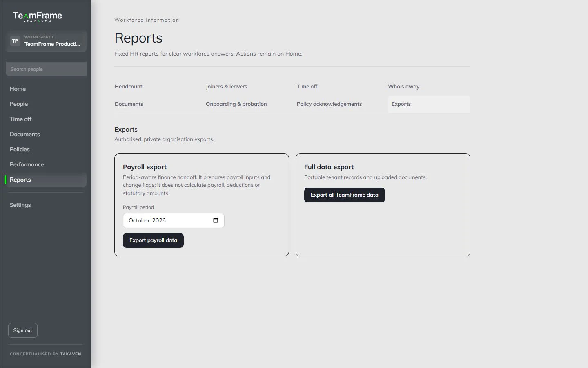Screen dimensions: 588x368
Task: Click the October 2026 payroll period field
Action: (174, 220)
